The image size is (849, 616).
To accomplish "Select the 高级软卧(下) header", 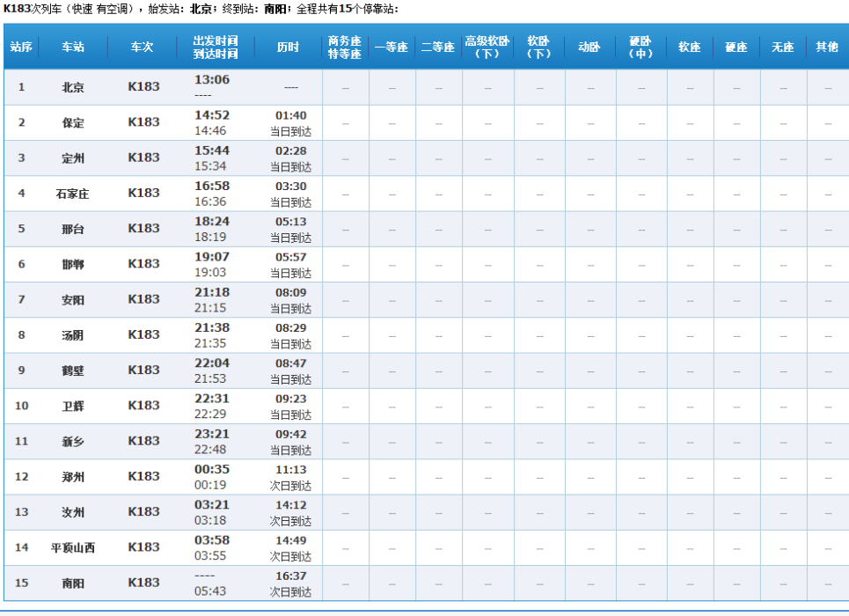I will click(x=487, y=48).
